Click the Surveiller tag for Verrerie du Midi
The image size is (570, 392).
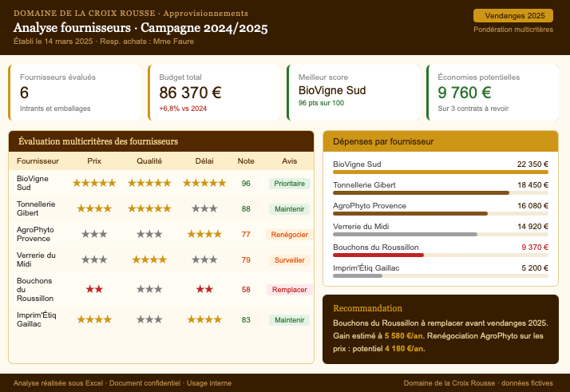click(289, 260)
